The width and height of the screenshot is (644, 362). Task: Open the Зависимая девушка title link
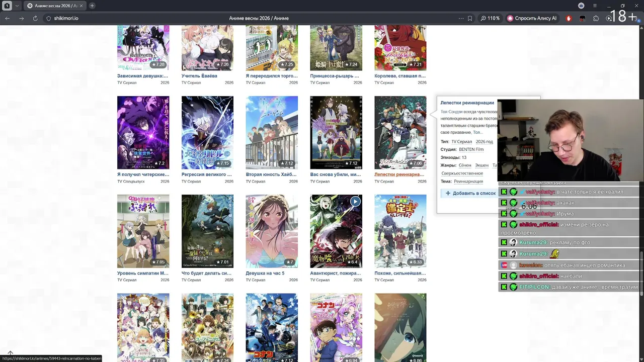tap(142, 76)
